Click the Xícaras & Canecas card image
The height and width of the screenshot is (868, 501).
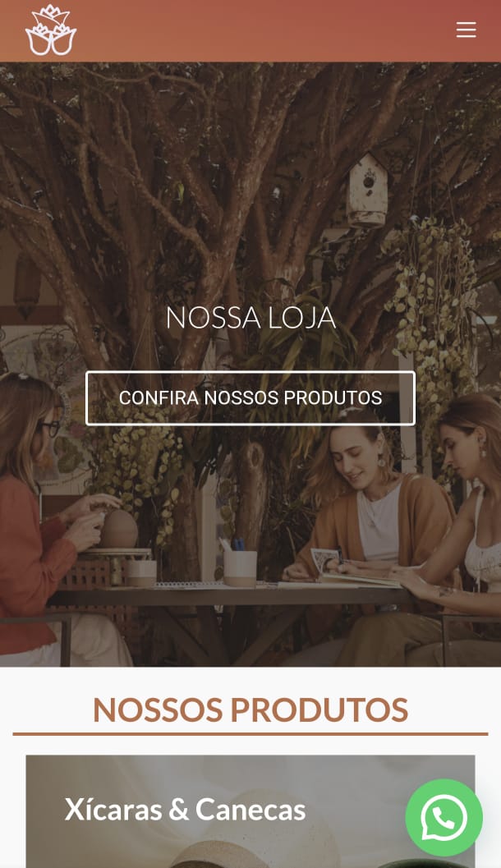250,811
